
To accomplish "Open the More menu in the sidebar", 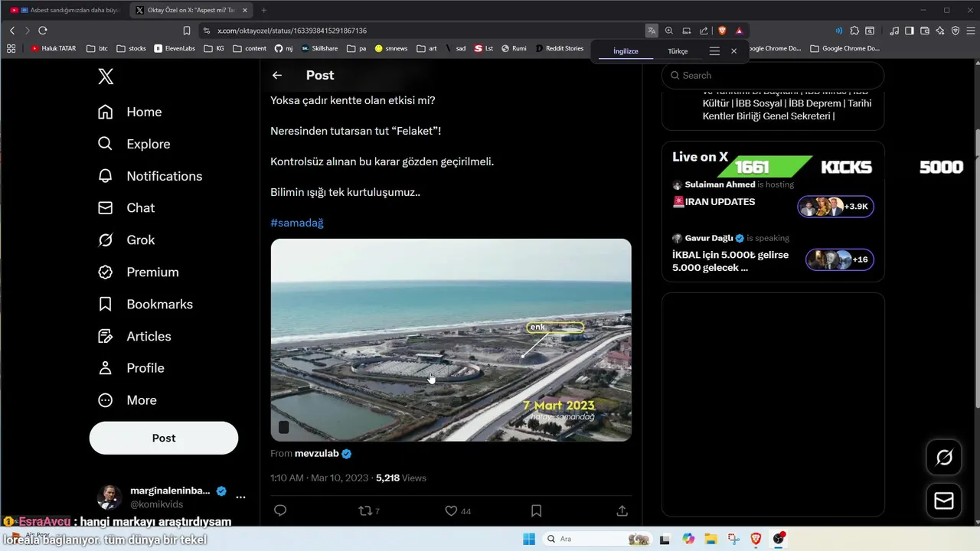I will [127, 400].
